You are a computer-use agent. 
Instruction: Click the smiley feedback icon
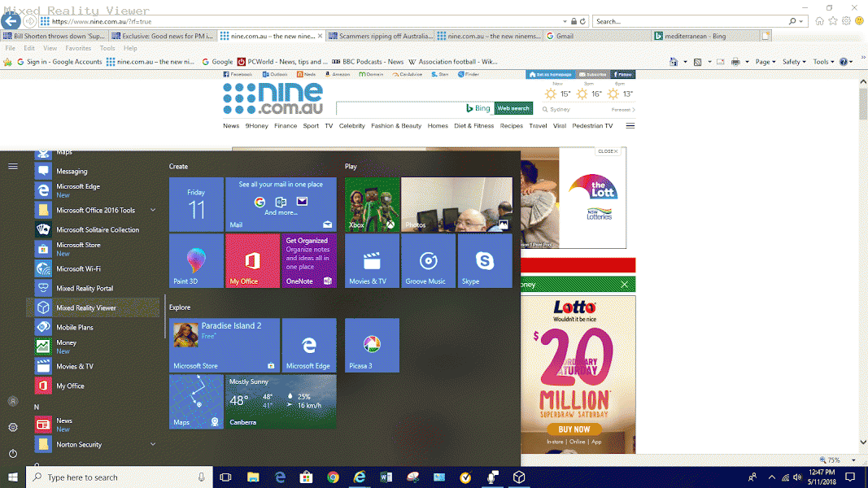coord(859,21)
